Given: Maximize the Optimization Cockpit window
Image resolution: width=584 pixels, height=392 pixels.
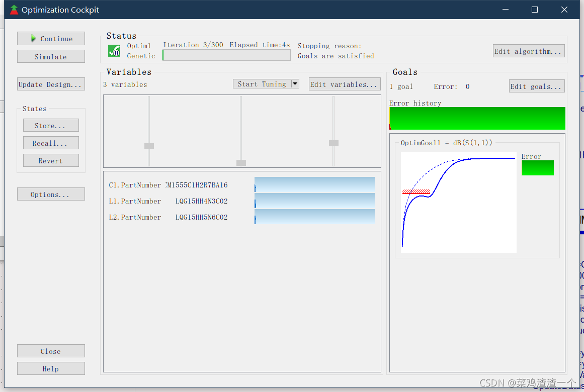Looking at the screenshot, I should coord(535,10).
